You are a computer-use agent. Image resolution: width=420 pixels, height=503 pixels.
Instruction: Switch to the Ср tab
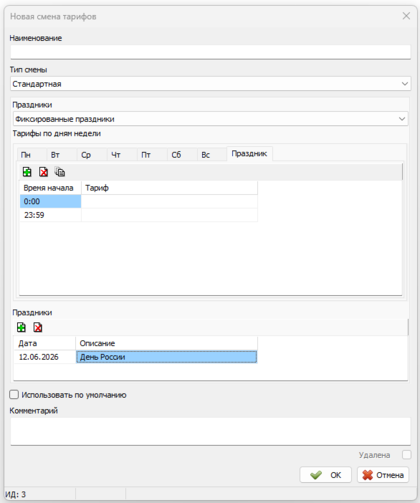92,155
